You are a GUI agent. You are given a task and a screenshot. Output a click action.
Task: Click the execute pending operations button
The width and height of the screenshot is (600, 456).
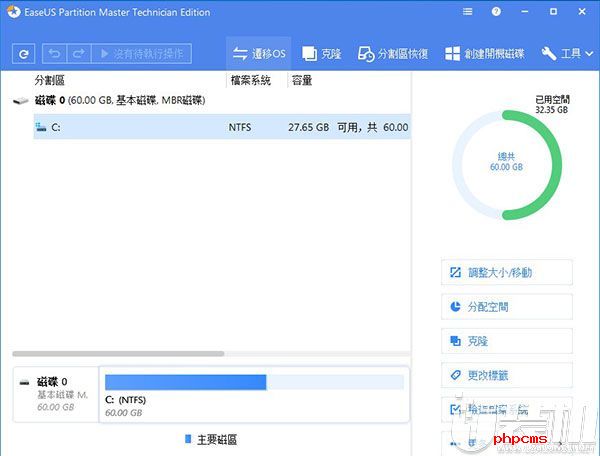[x=141, y=54]
